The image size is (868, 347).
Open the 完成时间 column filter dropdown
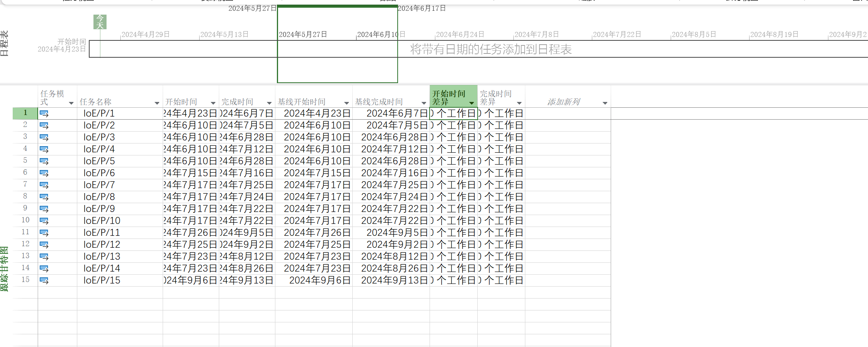pos(269,103)
